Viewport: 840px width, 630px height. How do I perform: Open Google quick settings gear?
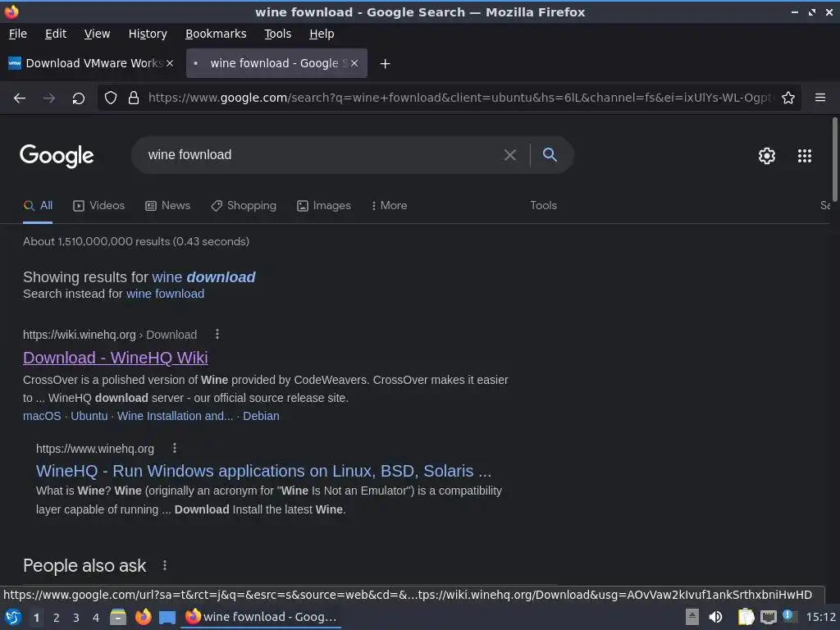(x=767, y=156)
